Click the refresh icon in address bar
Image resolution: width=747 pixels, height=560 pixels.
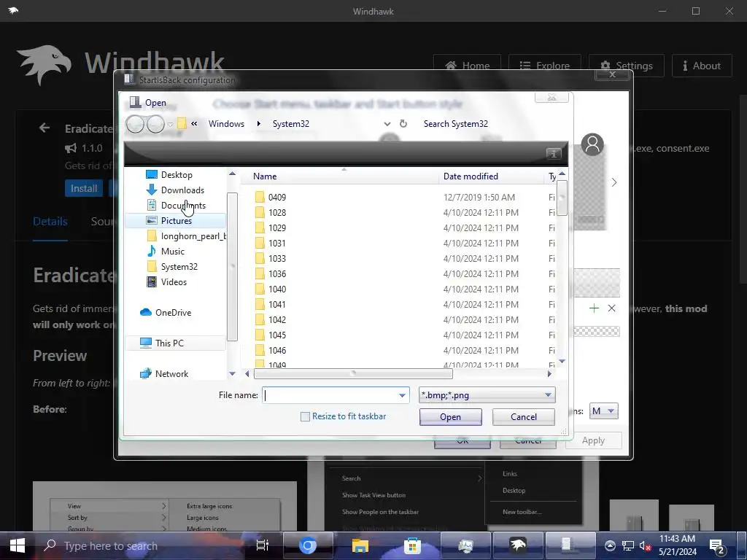pyautogui.click(x=403, y=124)
